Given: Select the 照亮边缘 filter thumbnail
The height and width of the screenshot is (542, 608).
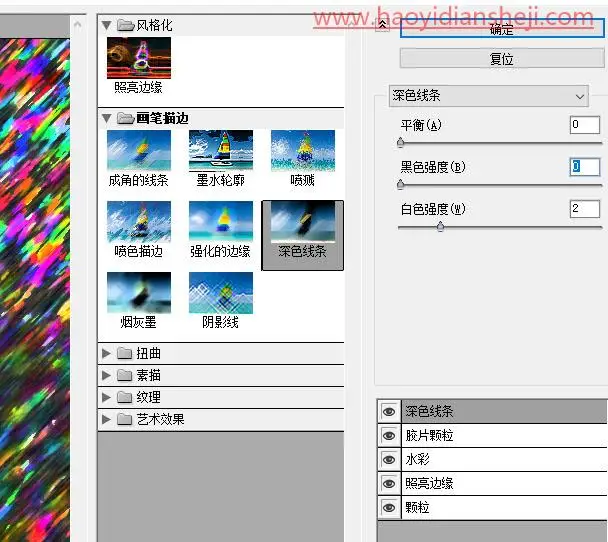Looking at the screenshot, I should point(139,58).
